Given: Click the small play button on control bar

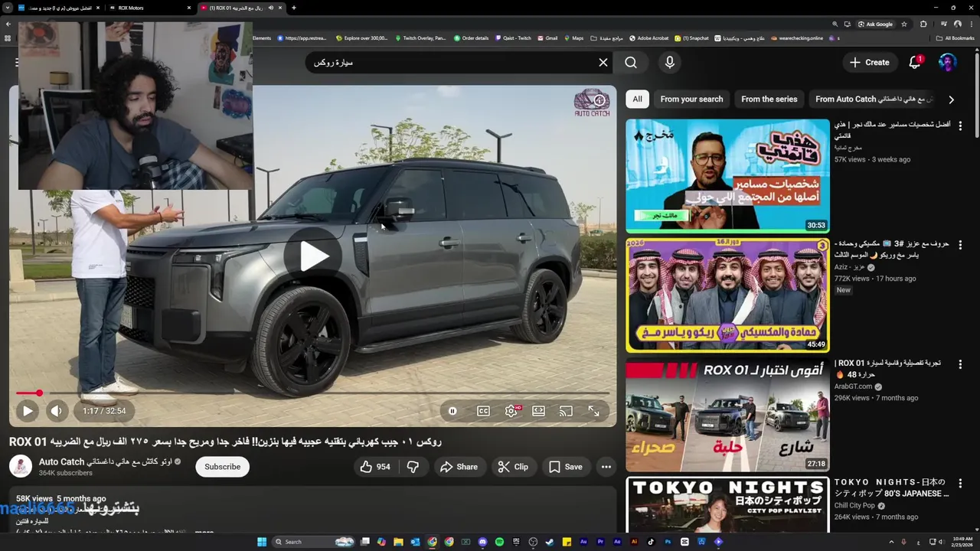Looking at the screenshot, I should pos(27,411).
